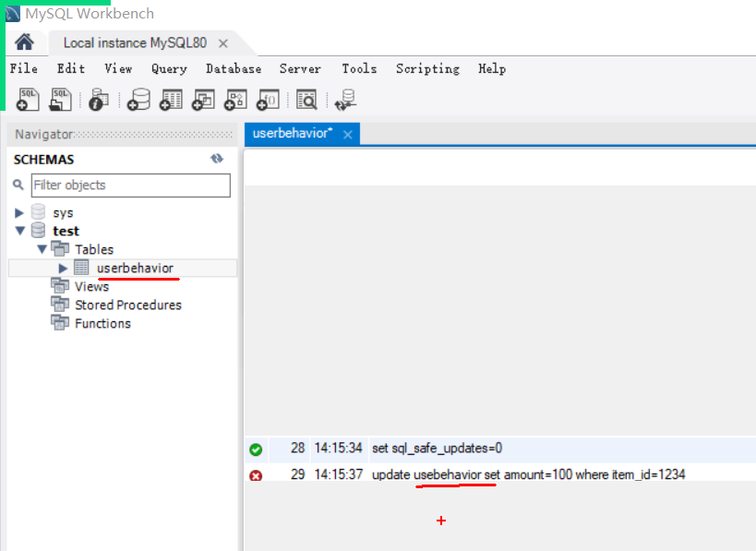The height and width of the screenshot is (551, 756).
Task: Close the userbehavior query tab
Action: point(348,135)
